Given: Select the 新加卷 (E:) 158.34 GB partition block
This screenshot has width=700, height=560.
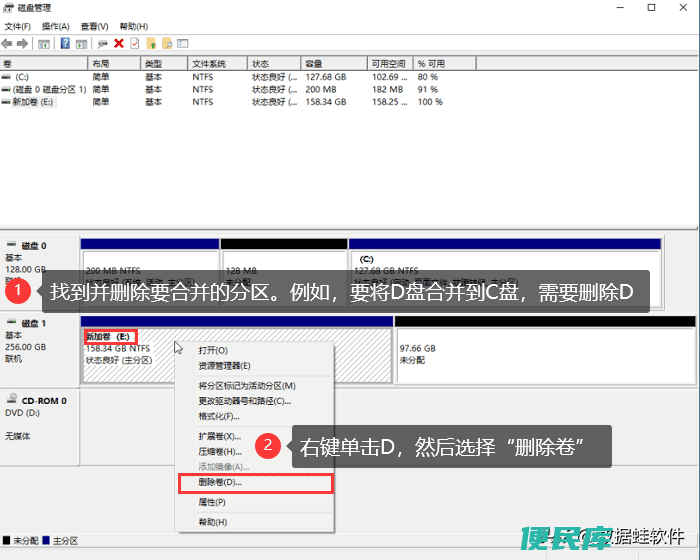Looking at the screenshot, I should click(x=237, y=350).
